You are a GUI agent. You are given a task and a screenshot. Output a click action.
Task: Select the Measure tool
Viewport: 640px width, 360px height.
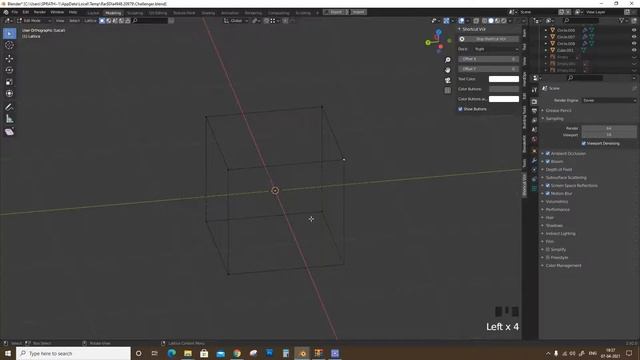(x=9, y=119)
